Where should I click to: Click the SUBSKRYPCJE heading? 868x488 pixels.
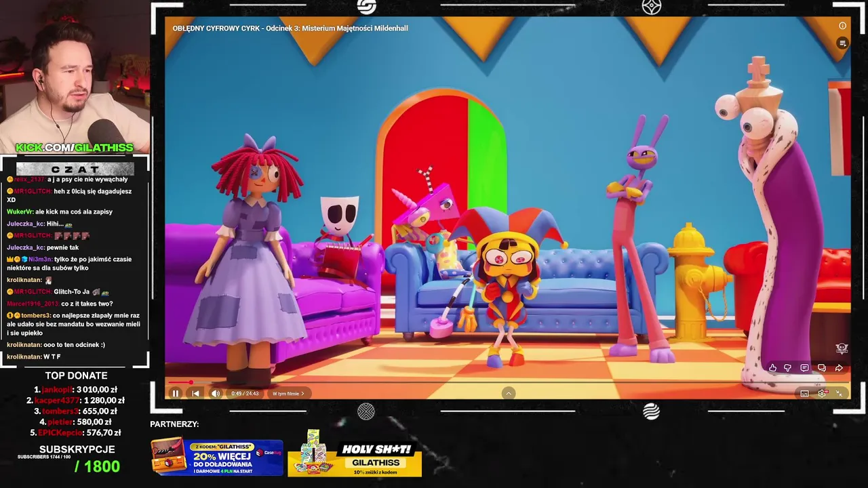pyautogui.click(x=77, y=449)
